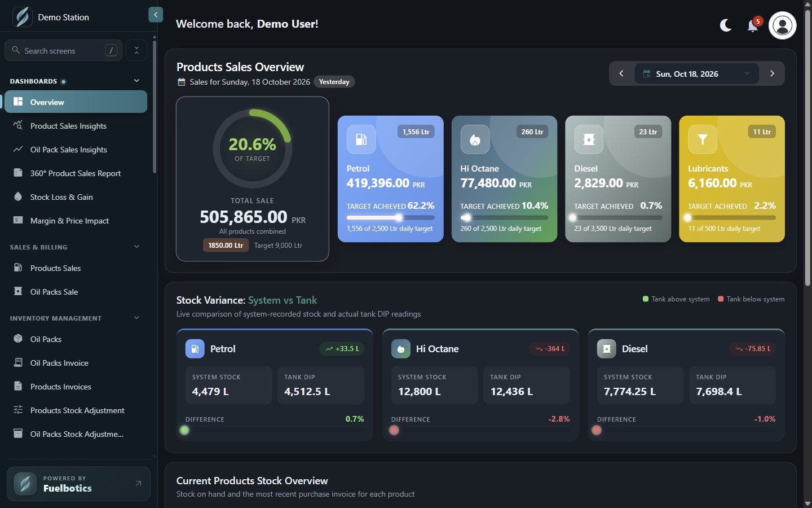Click the Diesel difference red indicator dot
Screen dimensions: 812x508
pyautogui.click(x=597, y=430)
